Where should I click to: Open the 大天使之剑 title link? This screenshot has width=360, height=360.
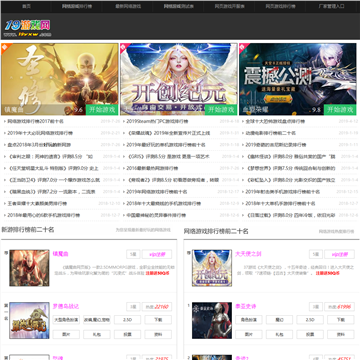tap(248, 254)
